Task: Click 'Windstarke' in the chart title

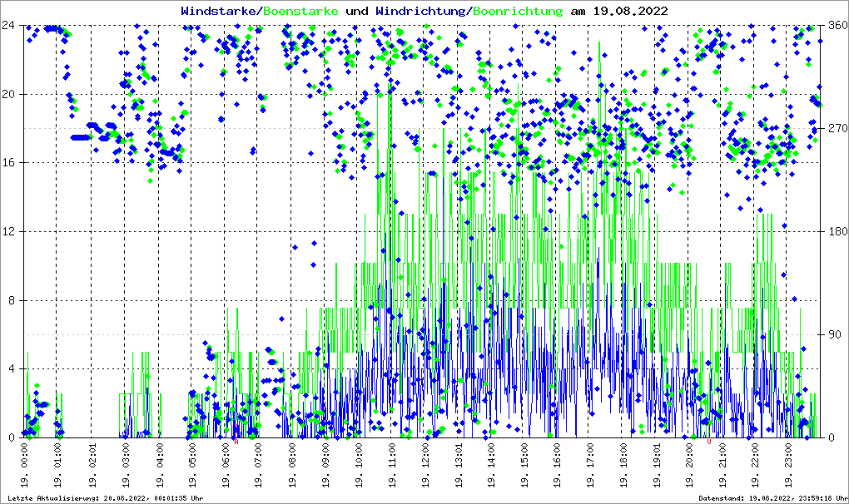Action: coord(220,12)
